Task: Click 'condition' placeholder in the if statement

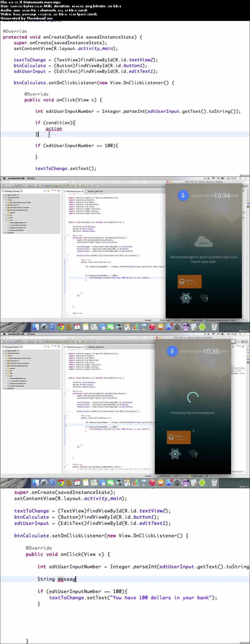Action: (x=58, y=123)
